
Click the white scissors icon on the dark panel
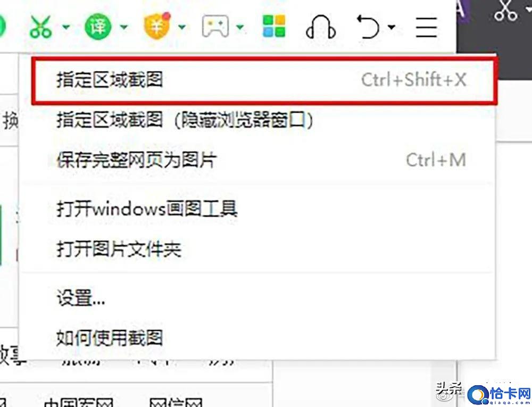click(x=506, y=11)
